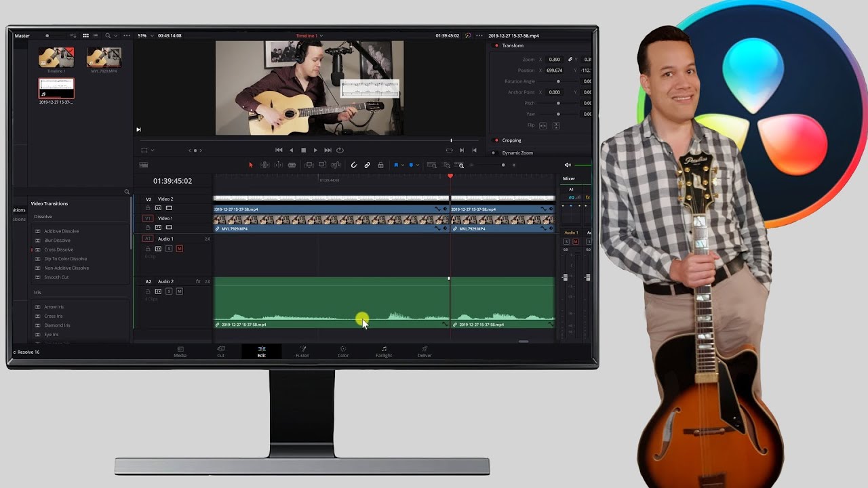This screenshot has height=488, width=868.
Task: Go to the Media page
Action: (180, 352)
